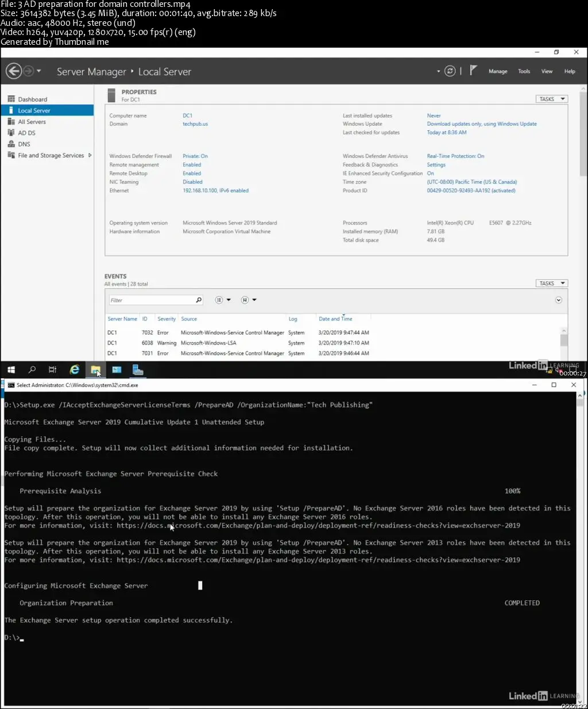Image resolution: width=588 pixels, height=709 pixels.
Task: Click the events Filter input field
Action: tap(151, 300)
